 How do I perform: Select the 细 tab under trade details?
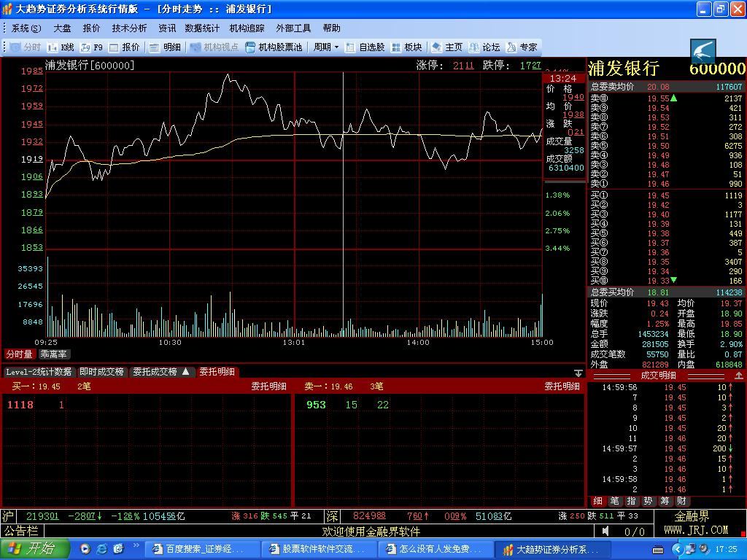pos(598,501)
